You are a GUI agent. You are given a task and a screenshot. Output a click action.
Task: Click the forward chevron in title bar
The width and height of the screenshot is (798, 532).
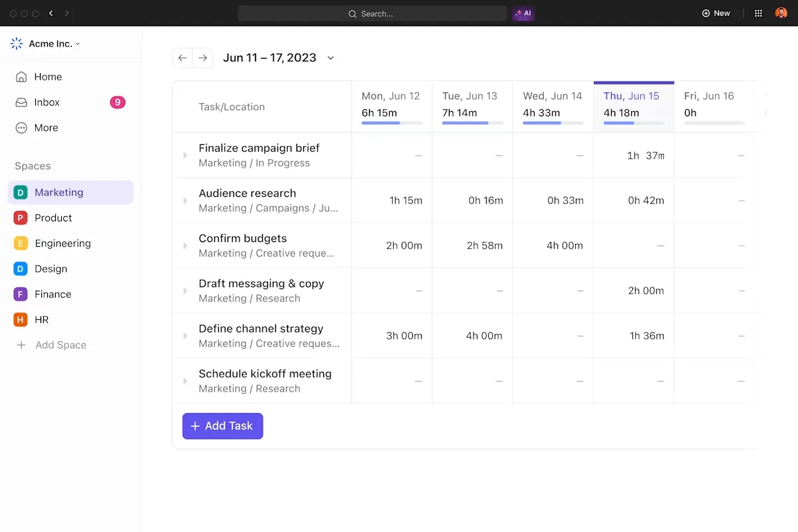pos(66,13)
